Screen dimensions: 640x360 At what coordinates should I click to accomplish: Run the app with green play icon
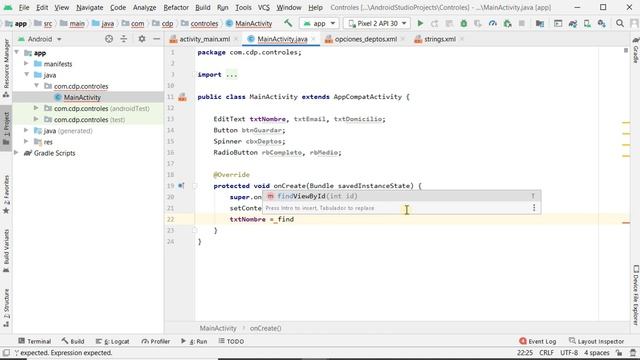pyautogui.click(x=420, y=23)
